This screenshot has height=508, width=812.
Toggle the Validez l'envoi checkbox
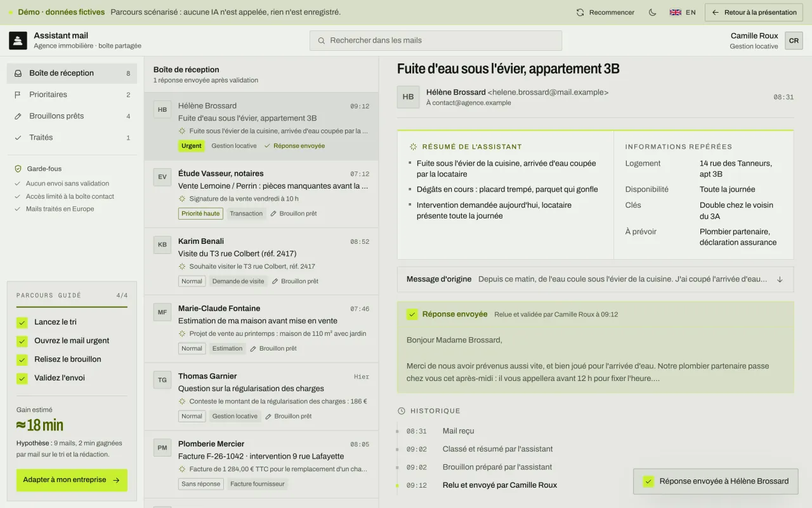22,378
